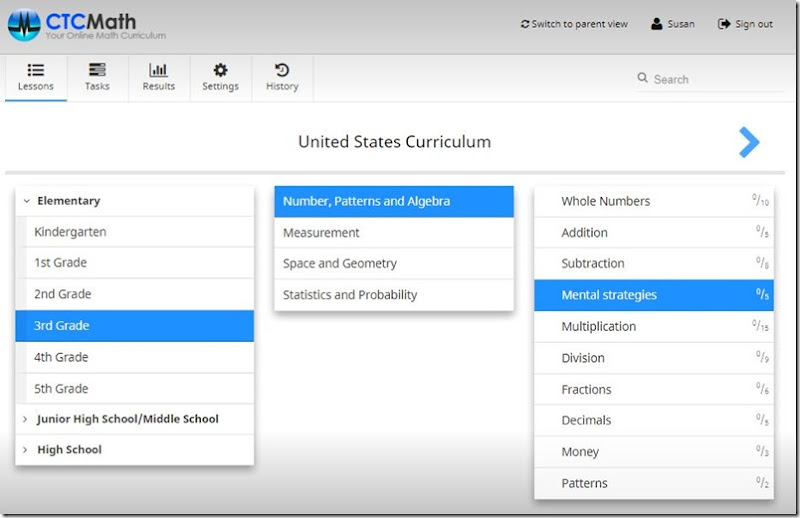This screenshot has height=518, width=800.
Task: Select Kindergarten grade
Action: [135, 232]
